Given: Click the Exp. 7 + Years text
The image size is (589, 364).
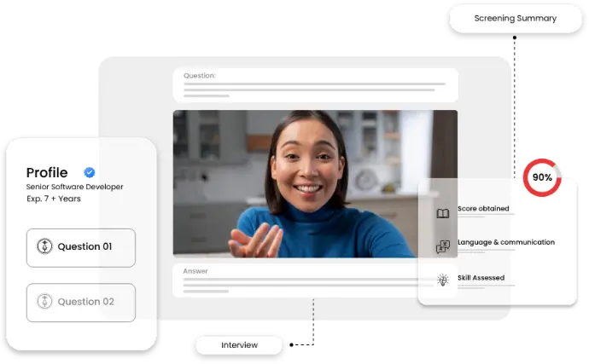Looking at the screenshot, I should 55,199.
